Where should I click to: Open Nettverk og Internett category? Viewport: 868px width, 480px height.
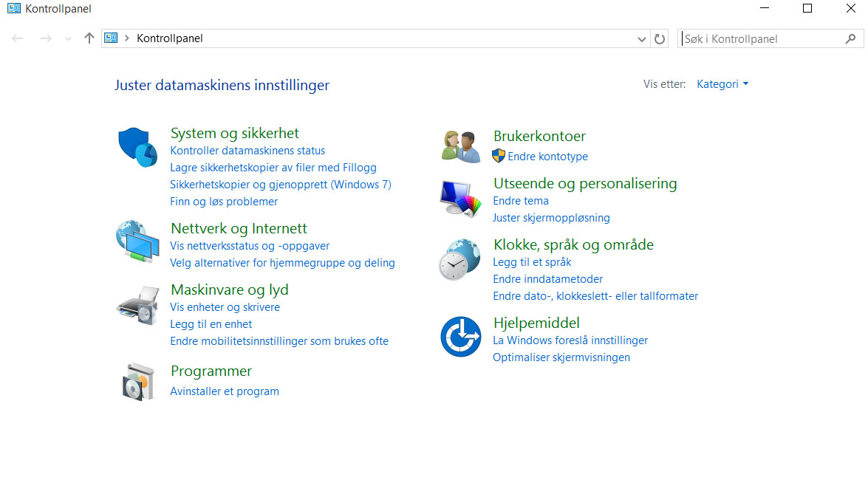[x=239, y=228]
